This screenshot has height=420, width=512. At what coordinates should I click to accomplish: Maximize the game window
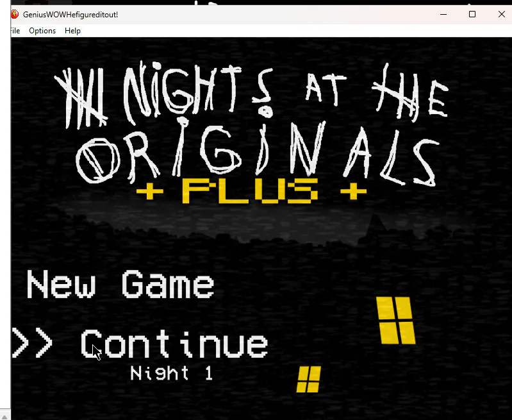[472, 14]
